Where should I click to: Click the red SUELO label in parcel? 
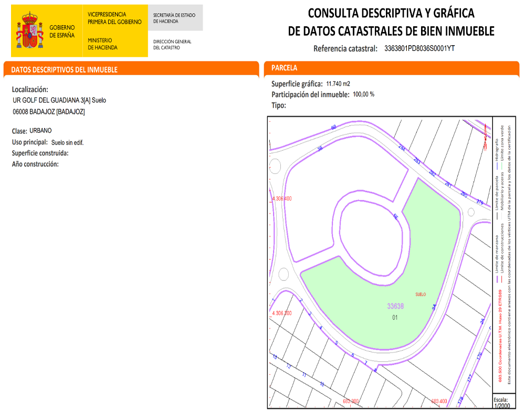coord(421,295)
